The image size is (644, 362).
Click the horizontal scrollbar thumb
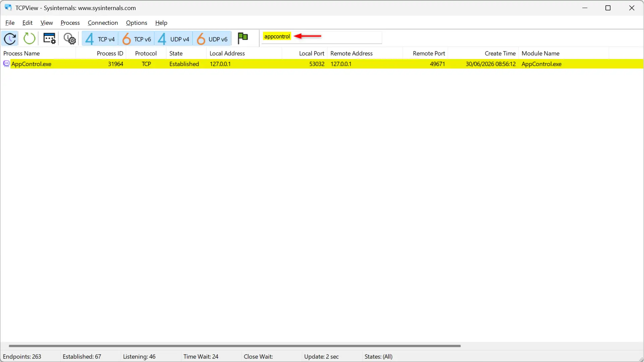pos(234,346)
